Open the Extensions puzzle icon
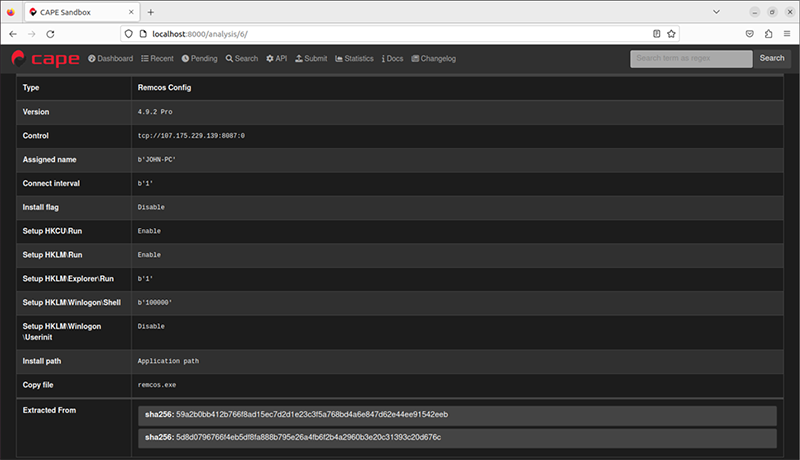The image size is (800, 460). click(768, 33)
